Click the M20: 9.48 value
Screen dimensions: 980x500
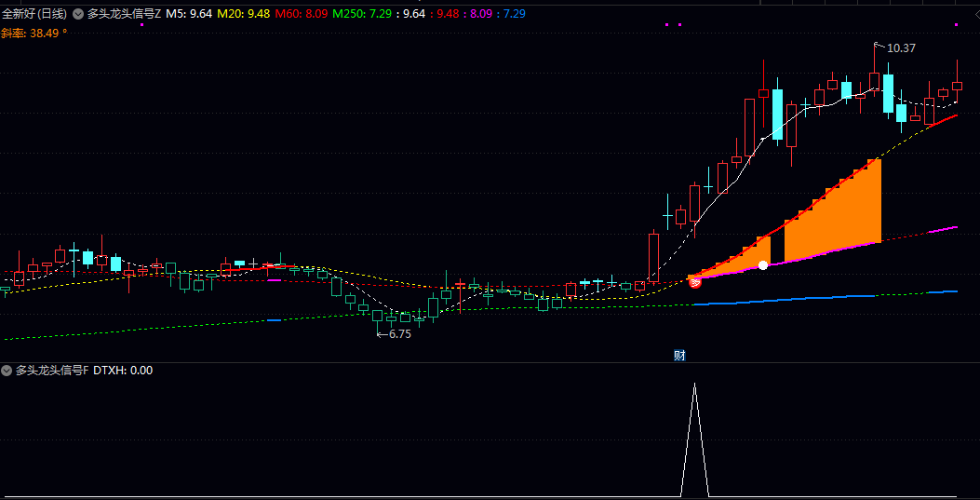tap(244, 14)
